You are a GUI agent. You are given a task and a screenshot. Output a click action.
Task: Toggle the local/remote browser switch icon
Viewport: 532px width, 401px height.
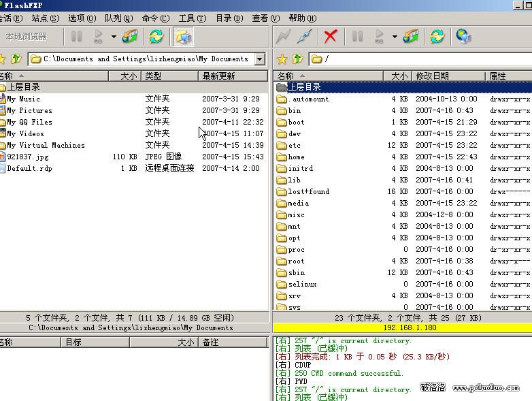(183, 36)
